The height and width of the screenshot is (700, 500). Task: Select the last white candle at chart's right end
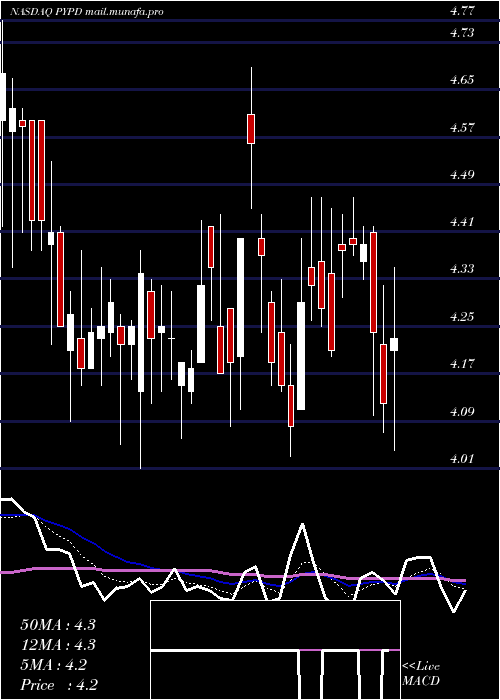pyautogui.click(x=394, y=345)
